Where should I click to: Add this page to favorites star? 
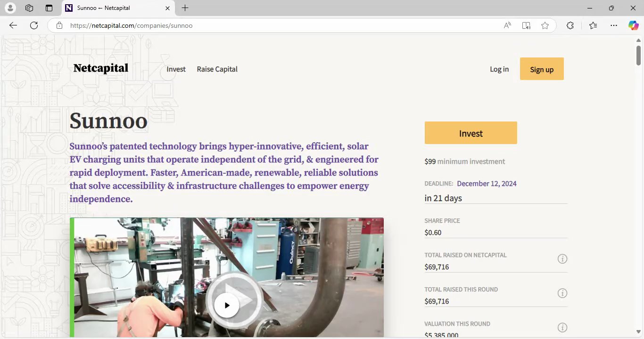[x=545, y=25]
